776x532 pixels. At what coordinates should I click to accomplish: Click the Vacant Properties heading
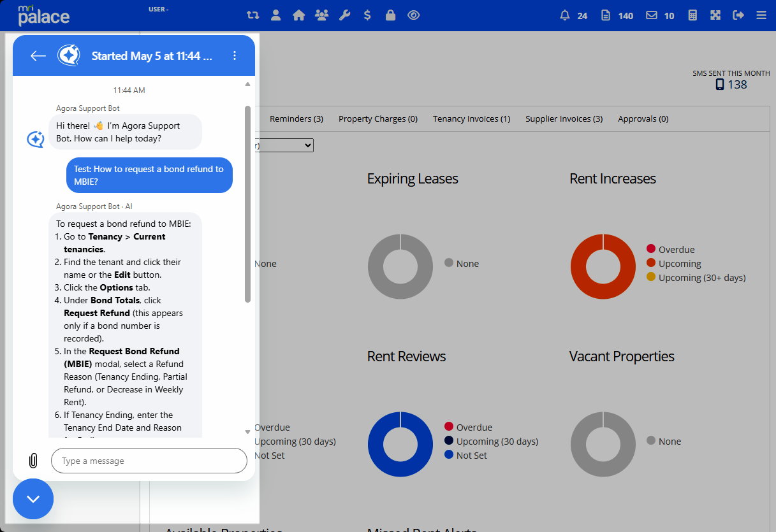[622, 356]
